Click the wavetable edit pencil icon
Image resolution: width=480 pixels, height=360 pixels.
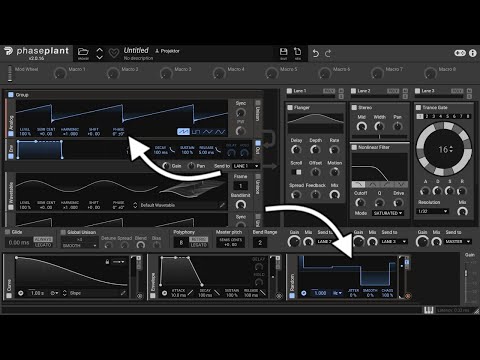pos(222,205)
